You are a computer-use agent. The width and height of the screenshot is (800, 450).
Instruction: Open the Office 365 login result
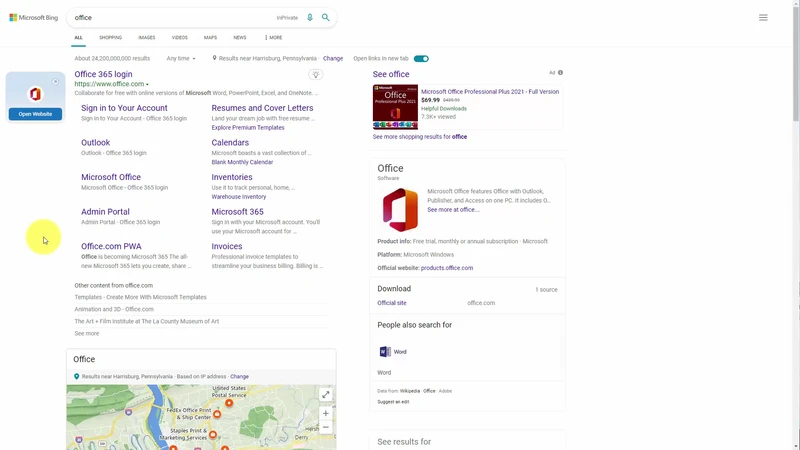click(x=104, y=74)
